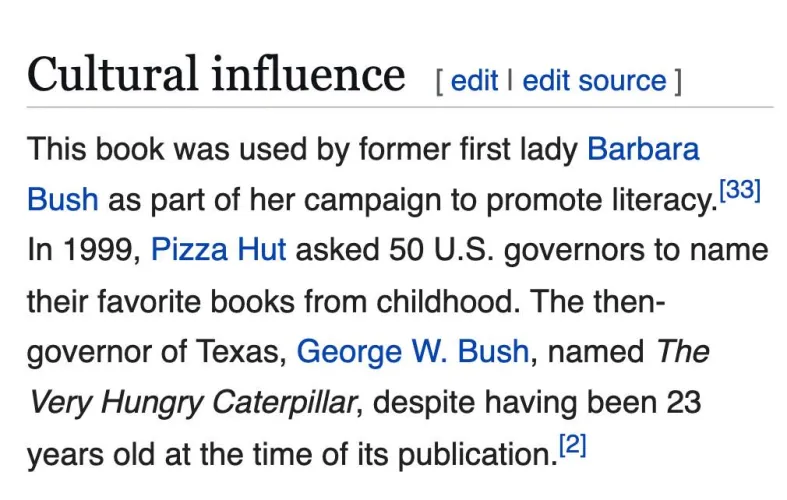Jump to citation 33 superscript
Image resolution: width=787 pixels, height=500 pixels.
(x=740, y=190)
